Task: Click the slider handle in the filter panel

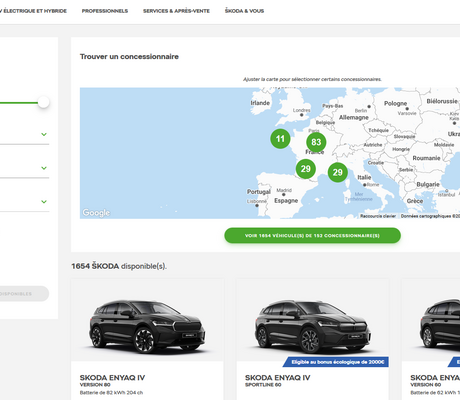Action: [43, 102]
